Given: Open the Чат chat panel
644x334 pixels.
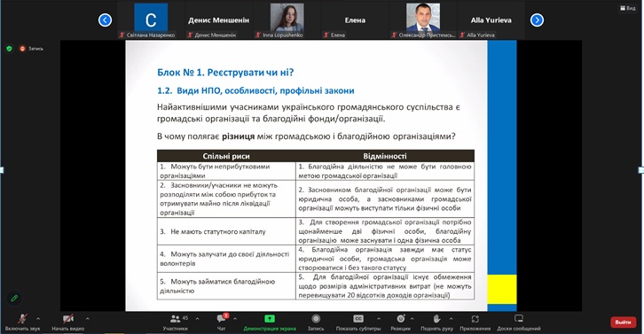Looking at the screenshot, I should (x=222, y=319).
